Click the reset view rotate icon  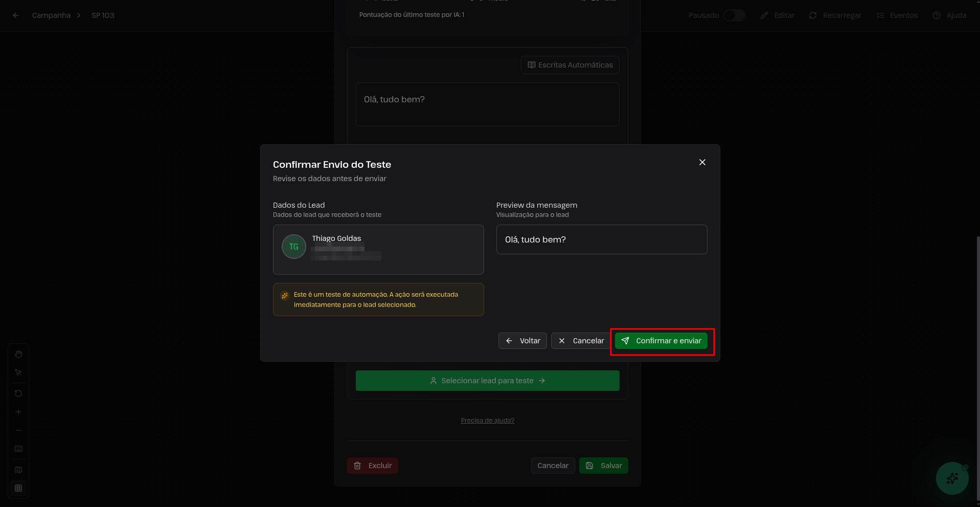[x=18, y=393]
